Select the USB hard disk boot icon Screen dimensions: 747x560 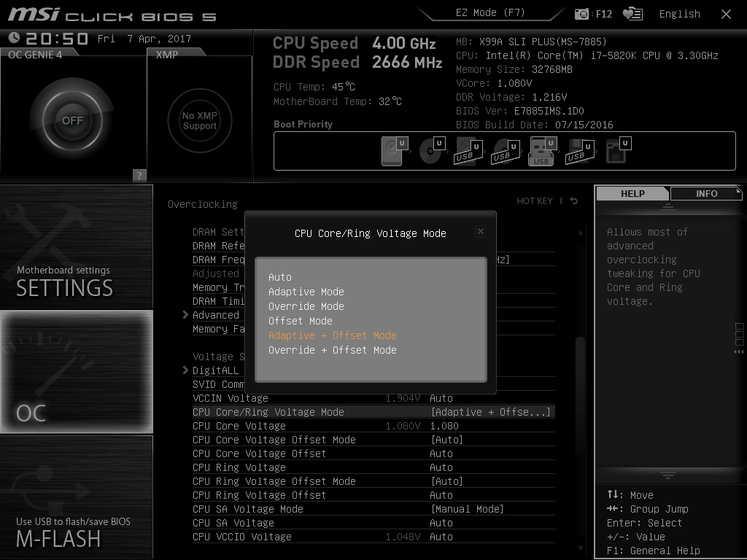click(469, 150)
